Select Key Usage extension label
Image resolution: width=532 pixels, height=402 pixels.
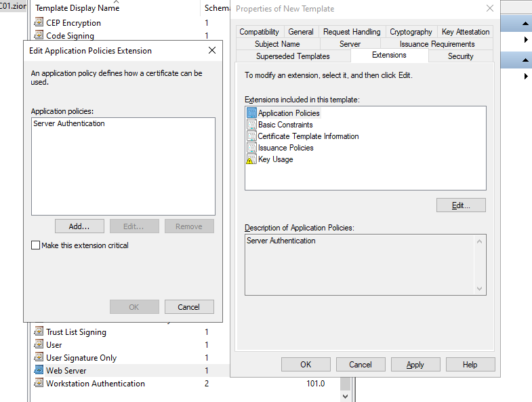(276, 159)
